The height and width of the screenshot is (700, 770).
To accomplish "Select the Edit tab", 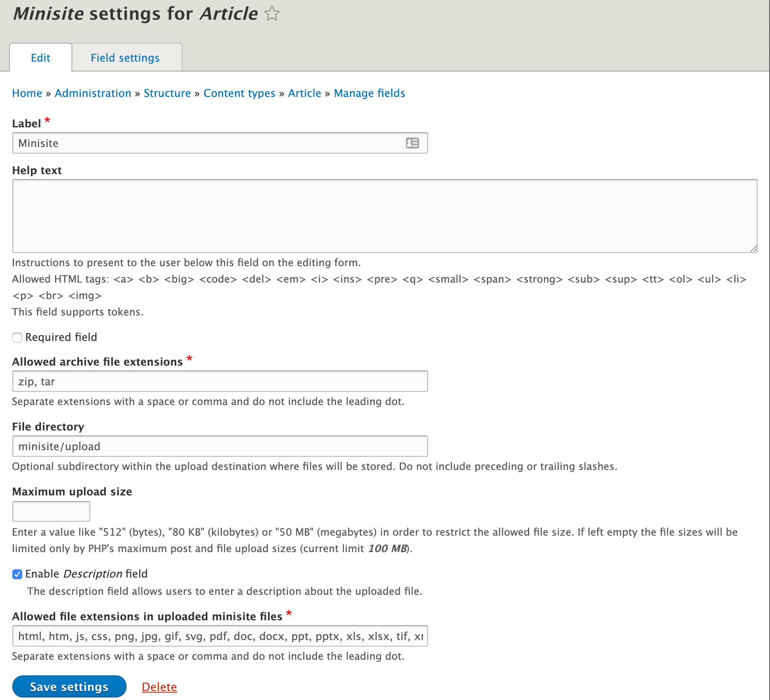I will pos(41,58).
